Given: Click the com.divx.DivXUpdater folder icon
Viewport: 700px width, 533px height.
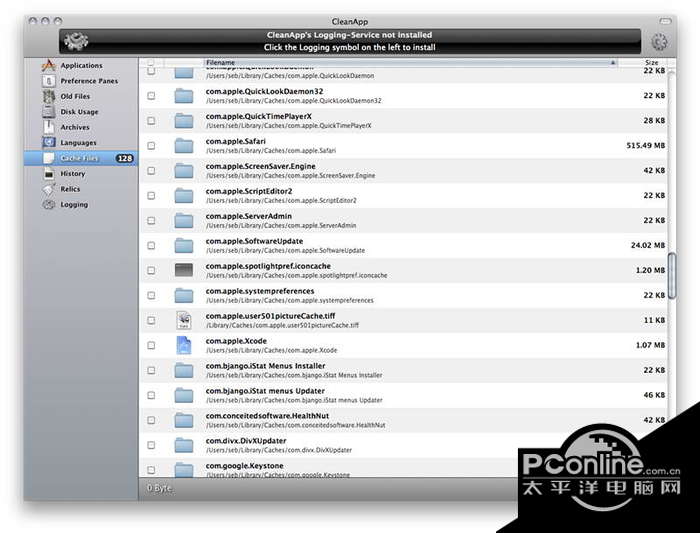Looking at the screenshot, I should [183, 445].
